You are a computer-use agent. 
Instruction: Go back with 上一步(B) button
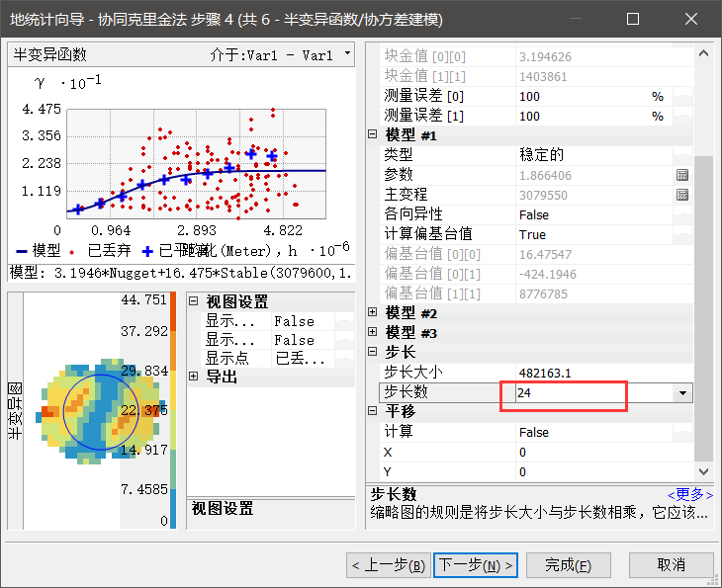(388, 565)
